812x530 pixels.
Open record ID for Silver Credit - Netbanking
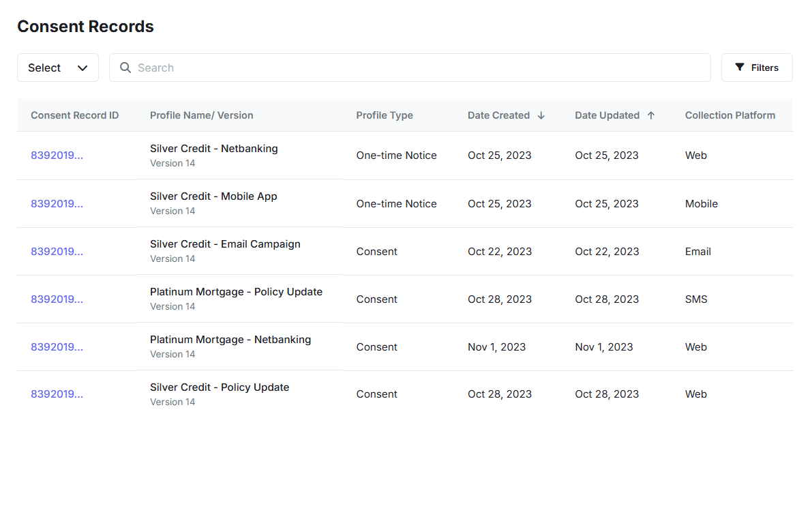57,156
